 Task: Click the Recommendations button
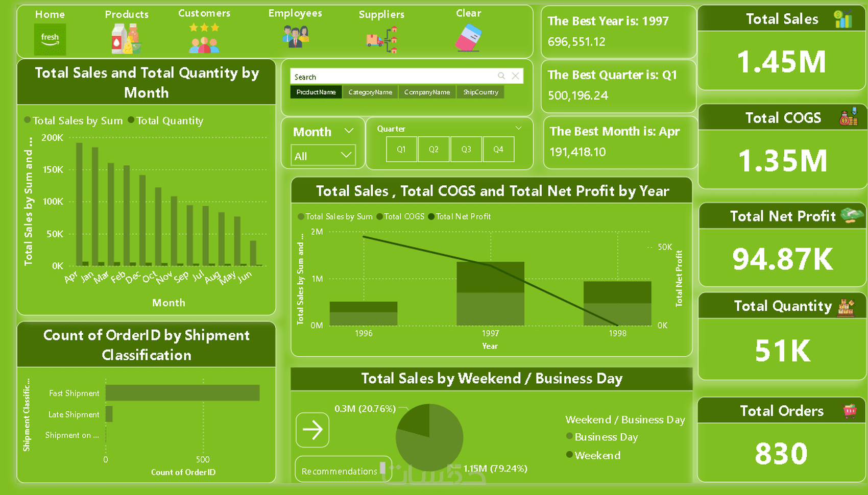(x=343, y=471)
